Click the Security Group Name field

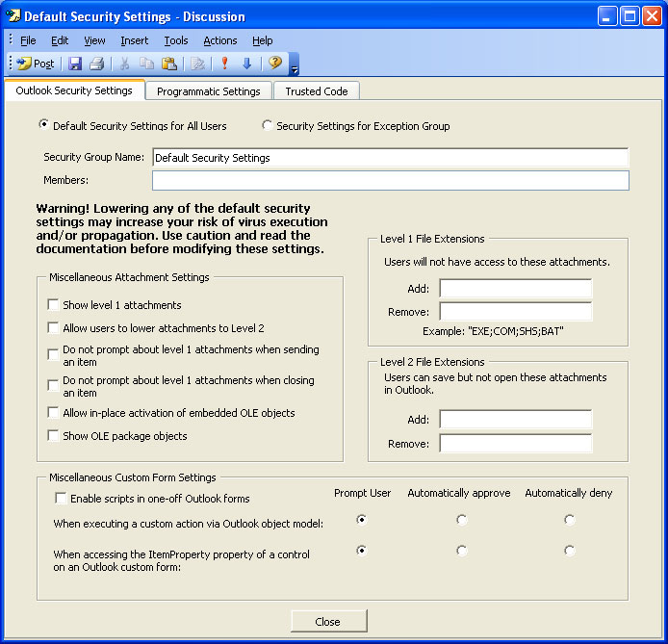click(x=390, y=158)
